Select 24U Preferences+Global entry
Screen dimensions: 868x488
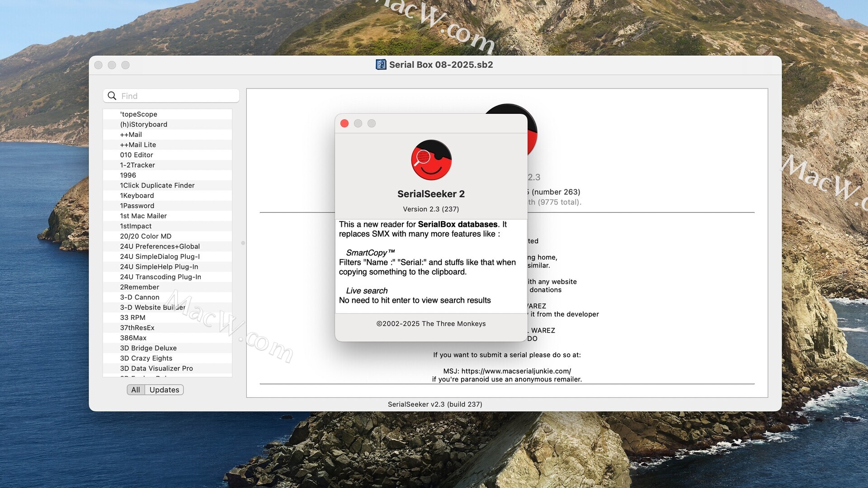[168, 246]
